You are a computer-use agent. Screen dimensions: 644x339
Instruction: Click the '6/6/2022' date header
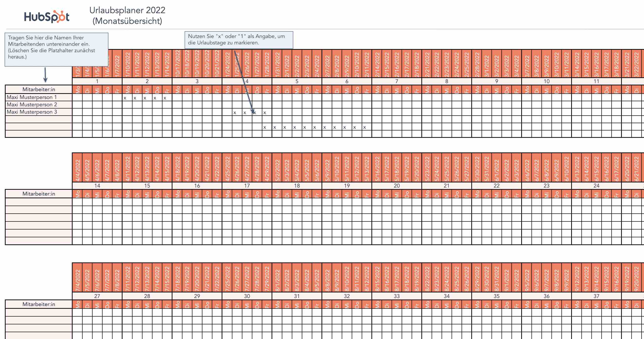coord(527,168)
